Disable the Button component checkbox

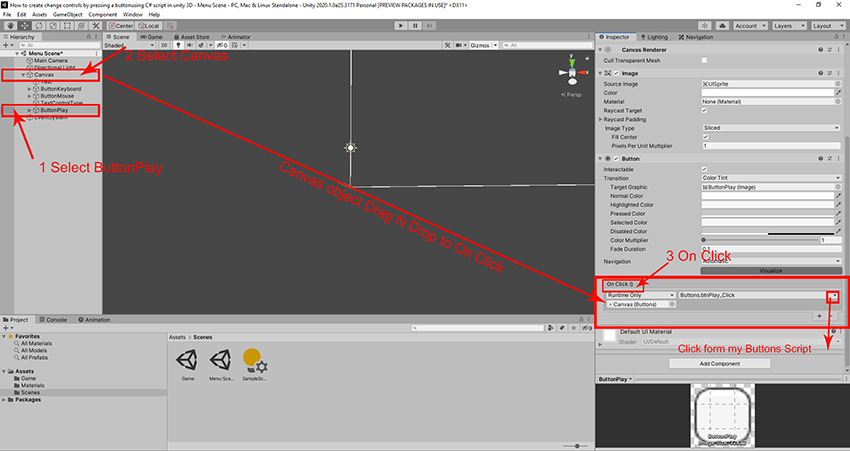click(x=616, y=159)
